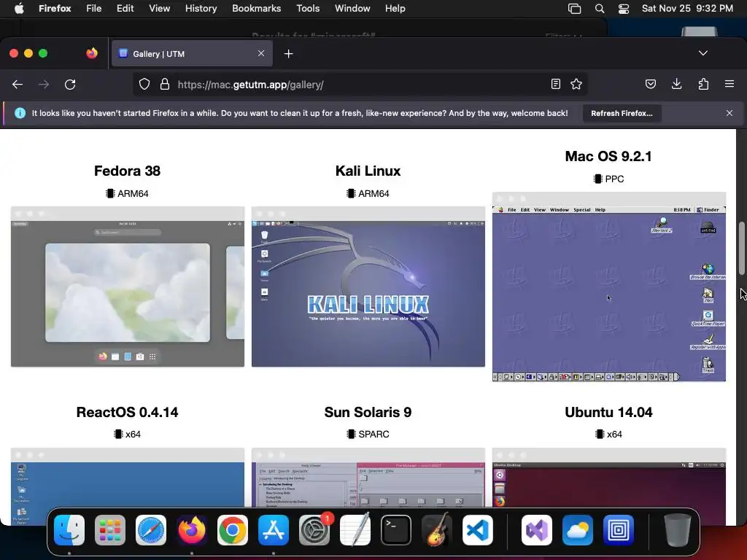Open Trash from the Dock
The width and height of the screenshot is (747, 560).
point(678,530)
